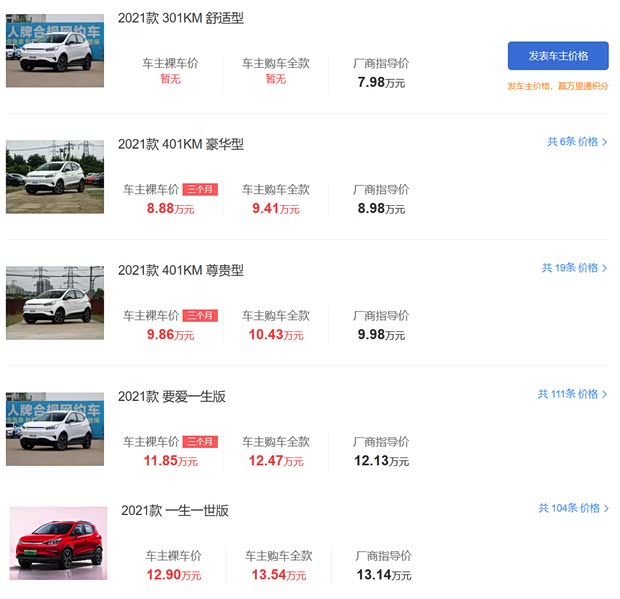620x599 pixels.
Task: Click the 13.54万元 full purchase price
Action: pos(277,575)
